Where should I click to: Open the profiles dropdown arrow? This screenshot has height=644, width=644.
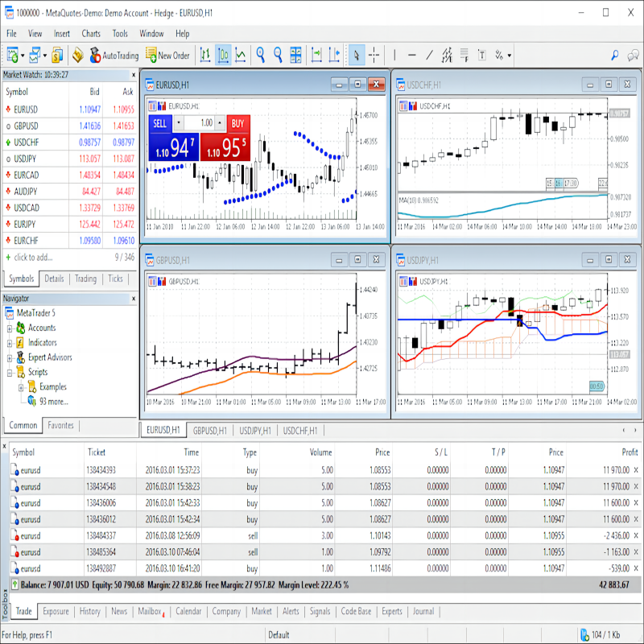point(45,56)
